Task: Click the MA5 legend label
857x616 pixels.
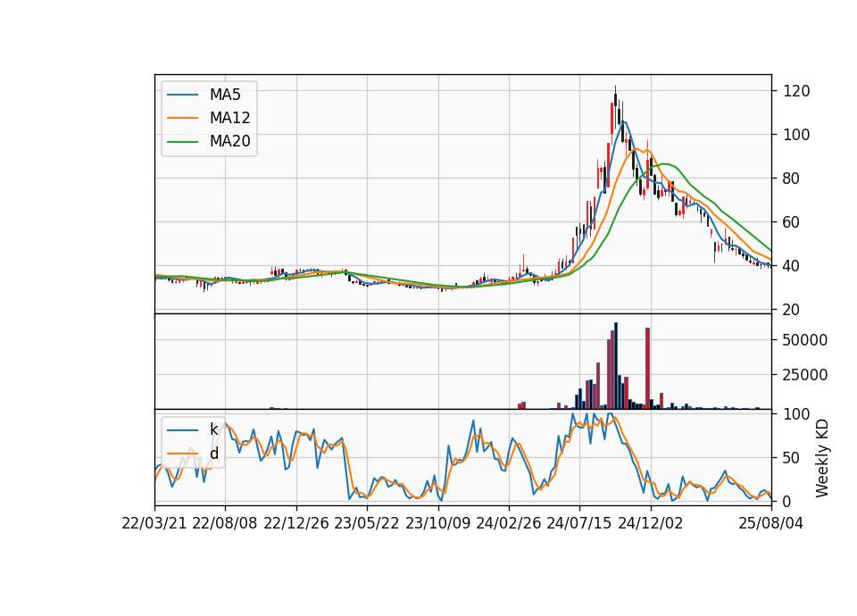Action: pos(225,95)
